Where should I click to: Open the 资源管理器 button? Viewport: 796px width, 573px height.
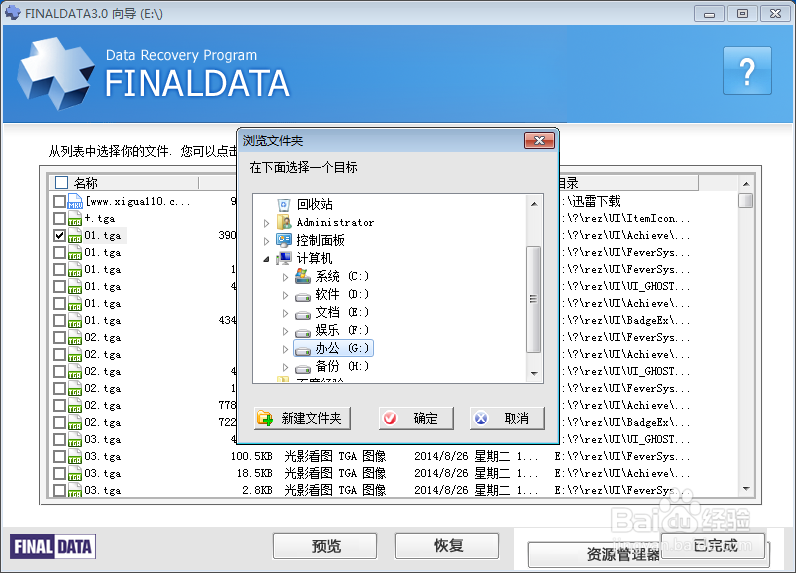click(594, 555)
